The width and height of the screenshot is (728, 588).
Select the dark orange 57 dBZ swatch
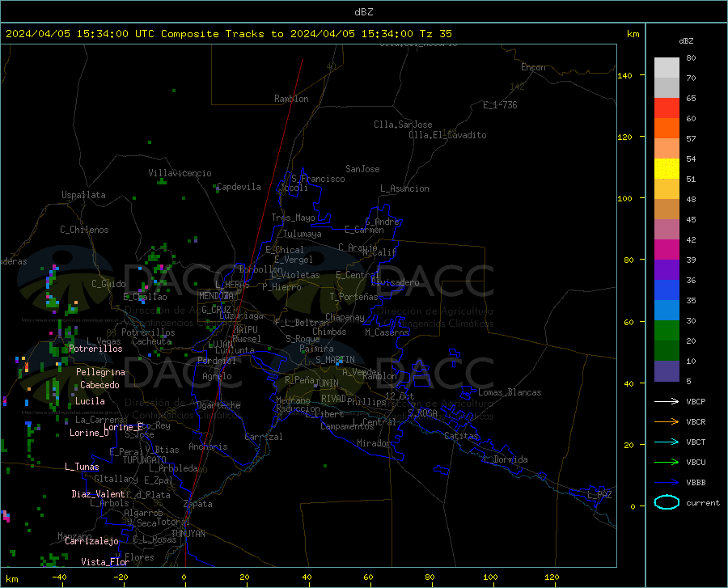tap(667, 129)
